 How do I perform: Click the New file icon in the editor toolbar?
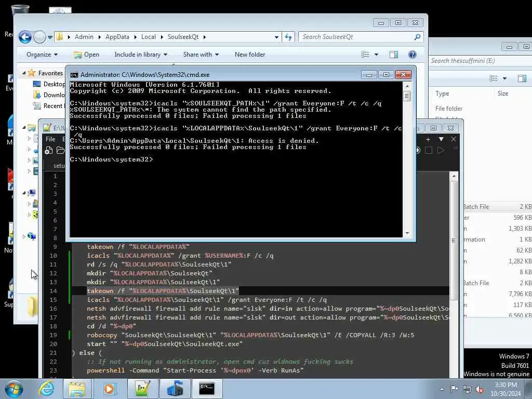point(48,150)
